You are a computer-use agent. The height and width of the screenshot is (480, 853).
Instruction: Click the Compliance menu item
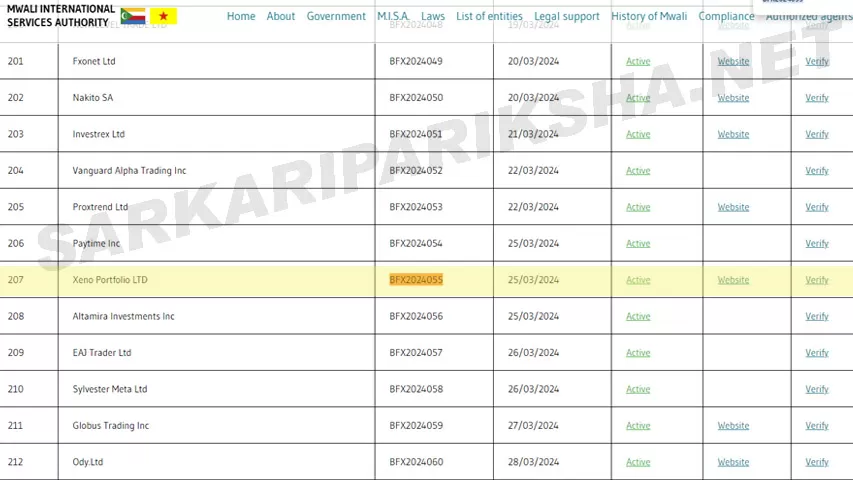tap(726, 16)
